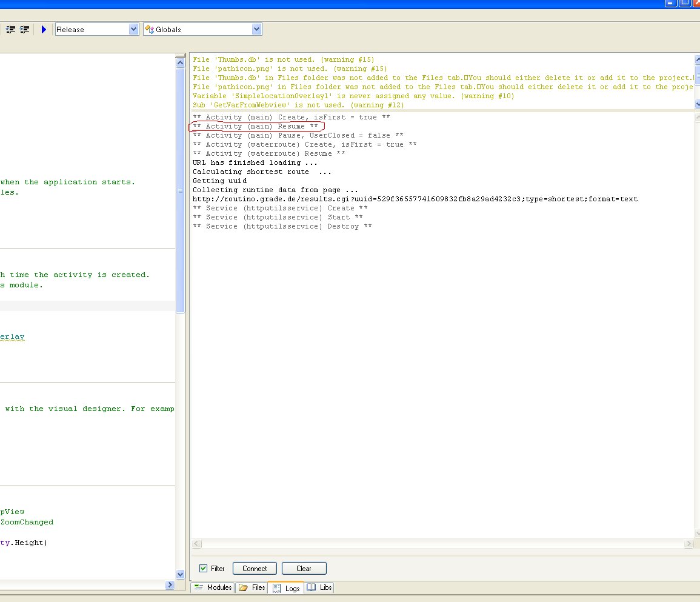Select 'Collecting runtime data from page' log line
The image size is (700, 602).
coord(275,190)
